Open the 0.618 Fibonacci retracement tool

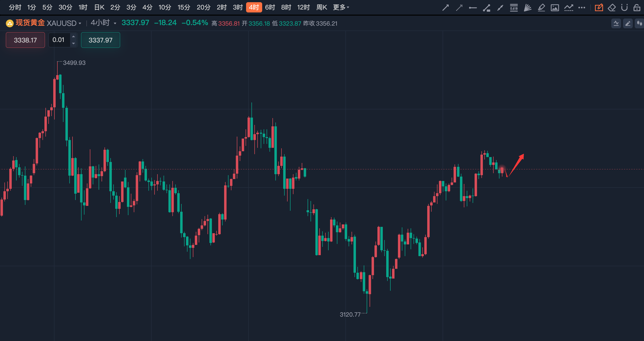[x=514, y=8]
